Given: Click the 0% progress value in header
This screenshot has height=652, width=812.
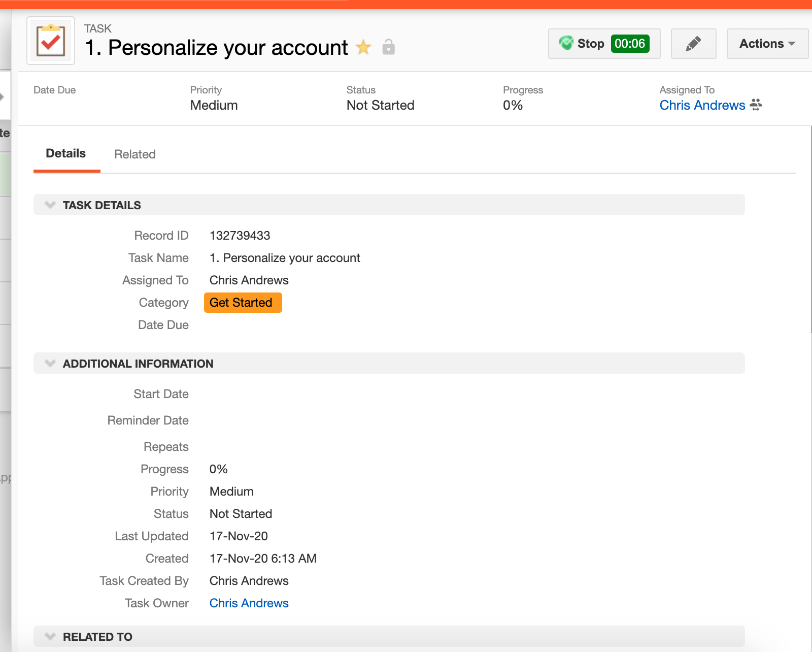Looking at the screenshot, I should (x=513, y=105).
